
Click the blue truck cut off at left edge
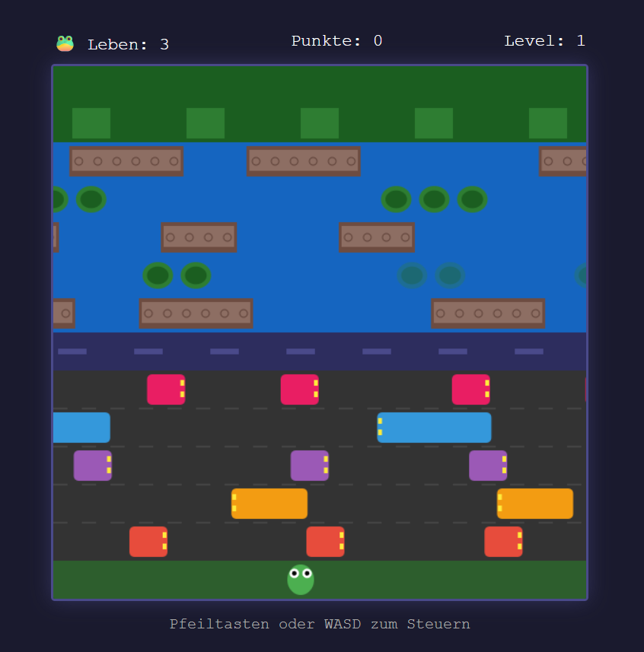click(81, 428)
